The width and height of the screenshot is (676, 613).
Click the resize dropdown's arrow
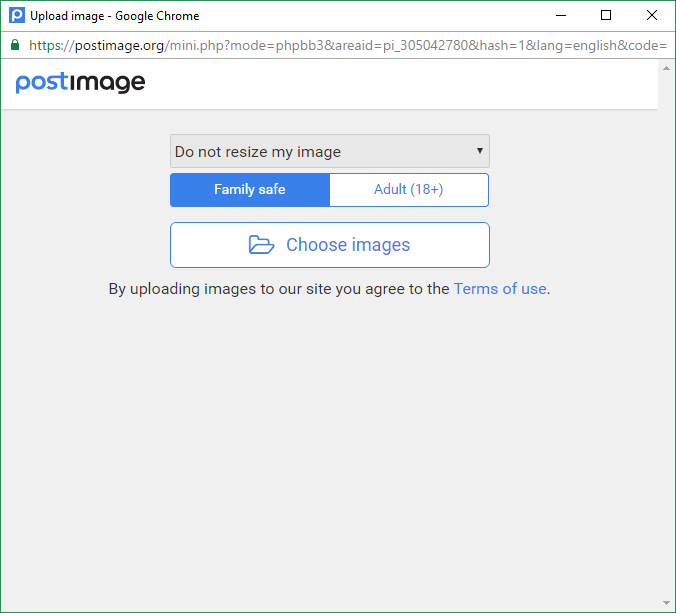(x=480, y=152)
